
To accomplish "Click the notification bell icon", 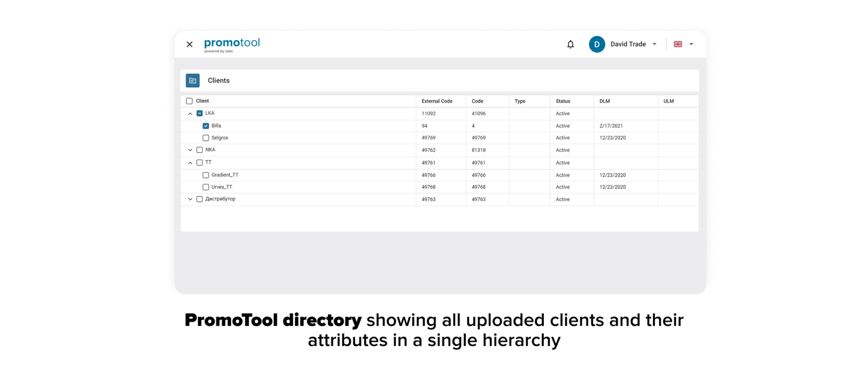I will tap(570, 44).
